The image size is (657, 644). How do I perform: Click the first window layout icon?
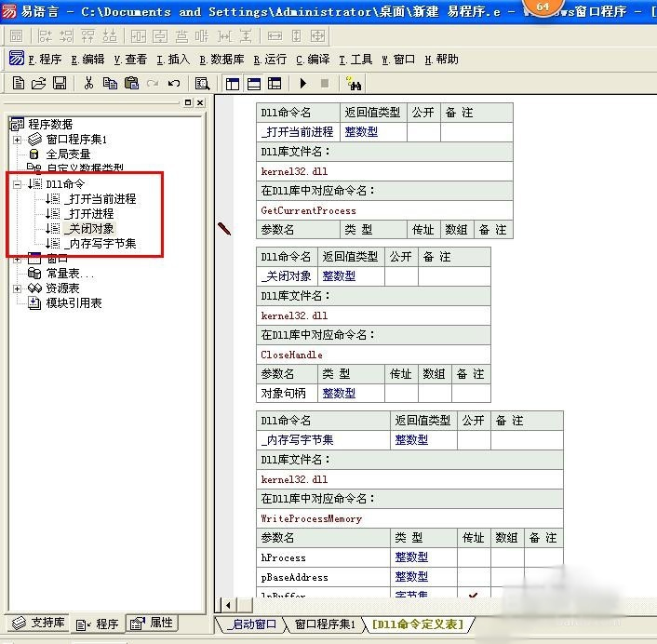tap(233, 84)
